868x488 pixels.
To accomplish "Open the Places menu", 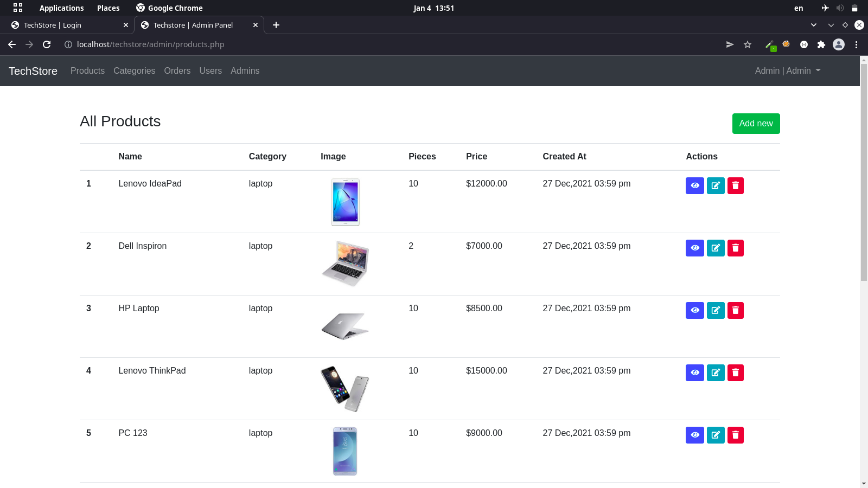I will click(x=108, y=8).
